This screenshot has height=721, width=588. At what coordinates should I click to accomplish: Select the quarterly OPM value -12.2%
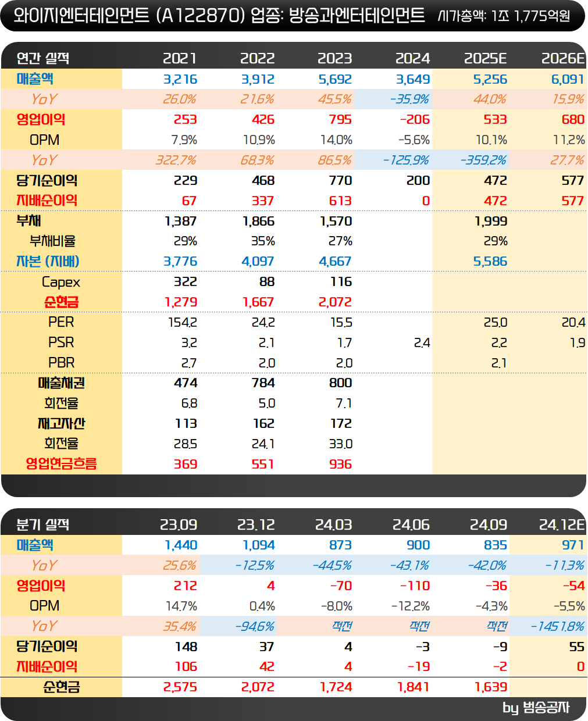click(x=411, y=606)
